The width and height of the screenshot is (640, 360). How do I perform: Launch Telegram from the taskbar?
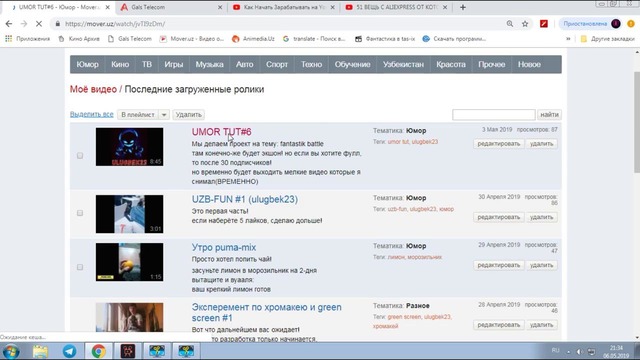pos(69,351)
